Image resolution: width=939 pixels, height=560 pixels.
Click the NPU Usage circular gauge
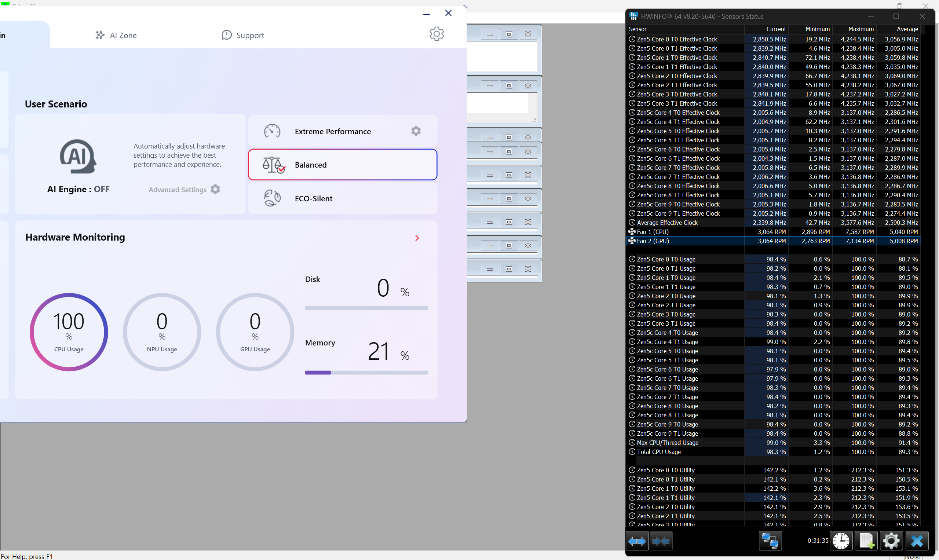[162, 332]
